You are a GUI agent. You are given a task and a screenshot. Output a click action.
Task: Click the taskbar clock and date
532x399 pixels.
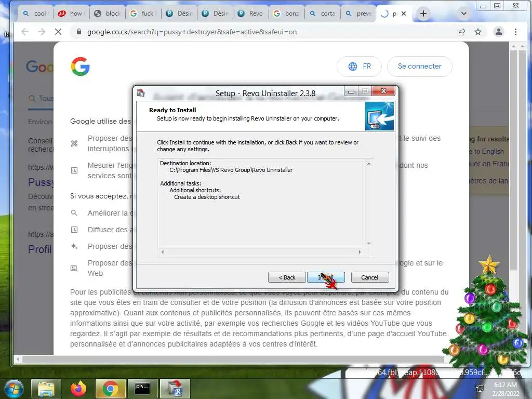(506, 389)
